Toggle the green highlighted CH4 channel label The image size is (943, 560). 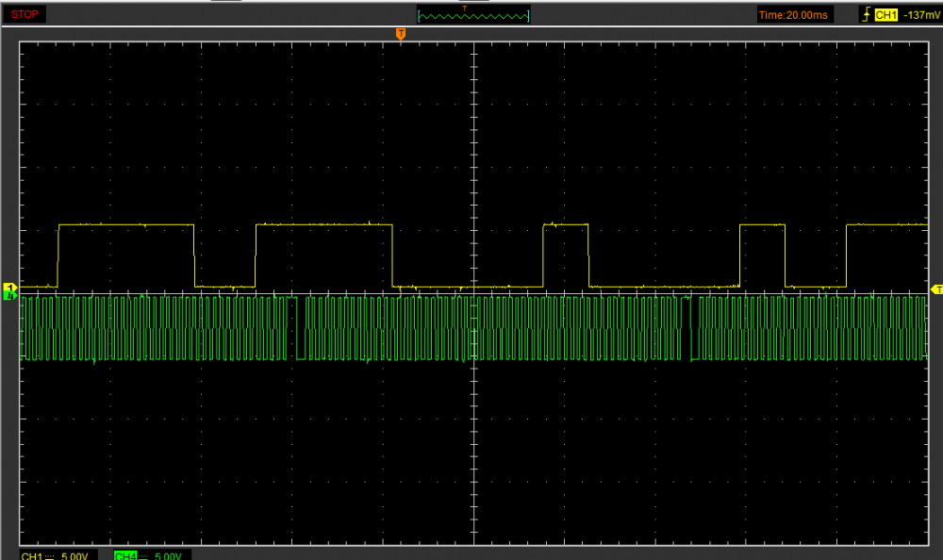124,555
